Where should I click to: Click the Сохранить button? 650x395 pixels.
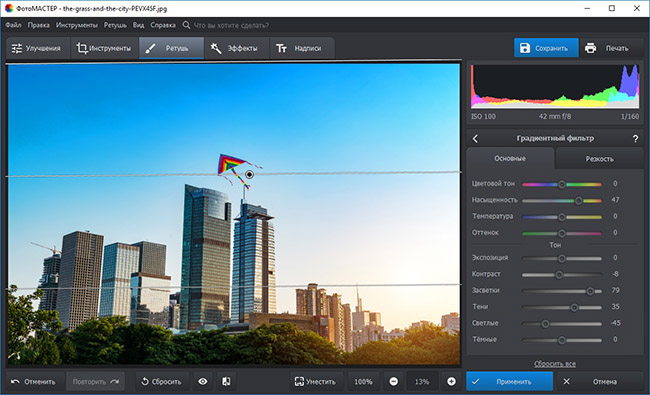coord(546,48)
